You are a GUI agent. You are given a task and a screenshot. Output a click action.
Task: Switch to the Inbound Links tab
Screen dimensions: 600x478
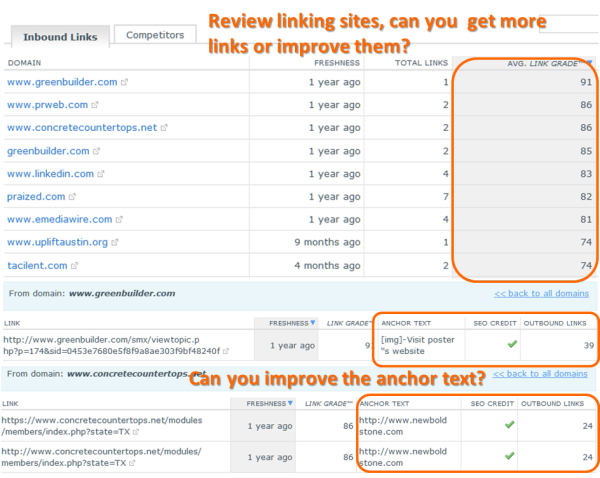(x=60, y=37)
